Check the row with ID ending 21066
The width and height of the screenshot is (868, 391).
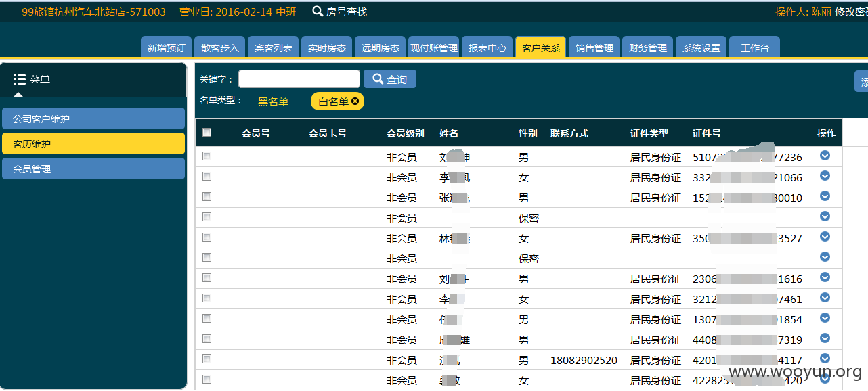[207, 176]
